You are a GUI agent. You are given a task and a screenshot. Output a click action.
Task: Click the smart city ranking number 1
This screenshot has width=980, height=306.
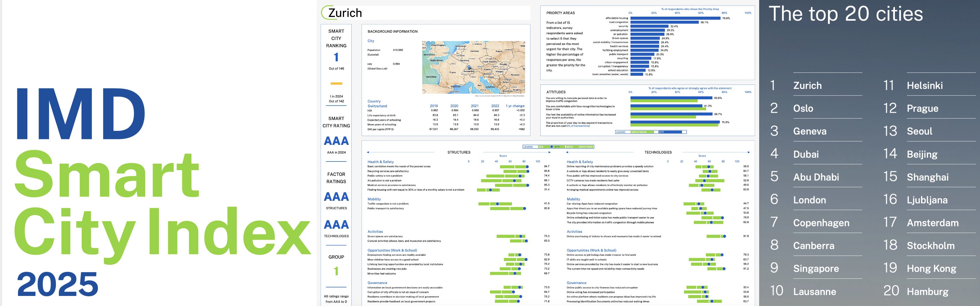click(336, 57)
